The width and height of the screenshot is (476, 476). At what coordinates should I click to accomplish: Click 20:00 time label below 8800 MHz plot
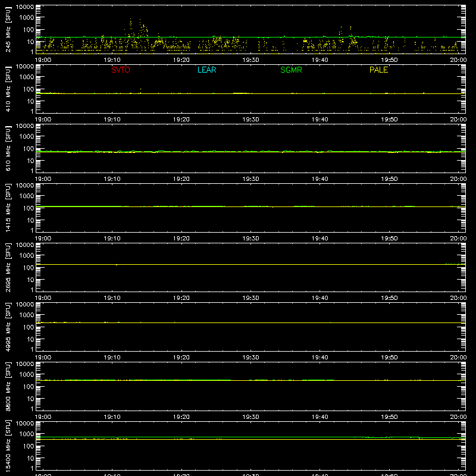(458, 417)
